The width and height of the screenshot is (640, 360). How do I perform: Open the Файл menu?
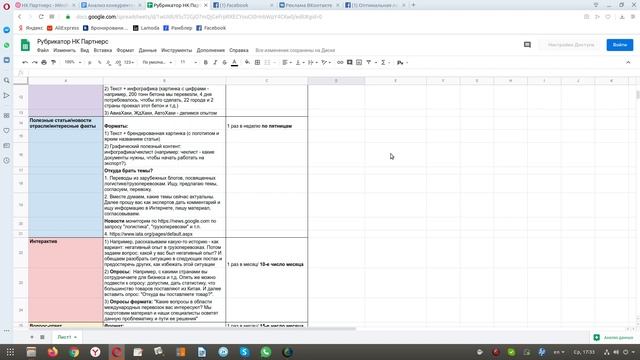(43, 50)
